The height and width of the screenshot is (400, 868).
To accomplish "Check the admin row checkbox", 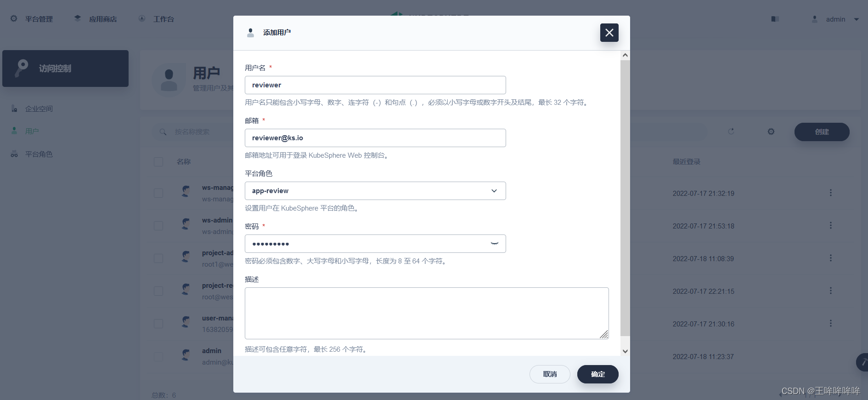I will [x=158, y=357].
